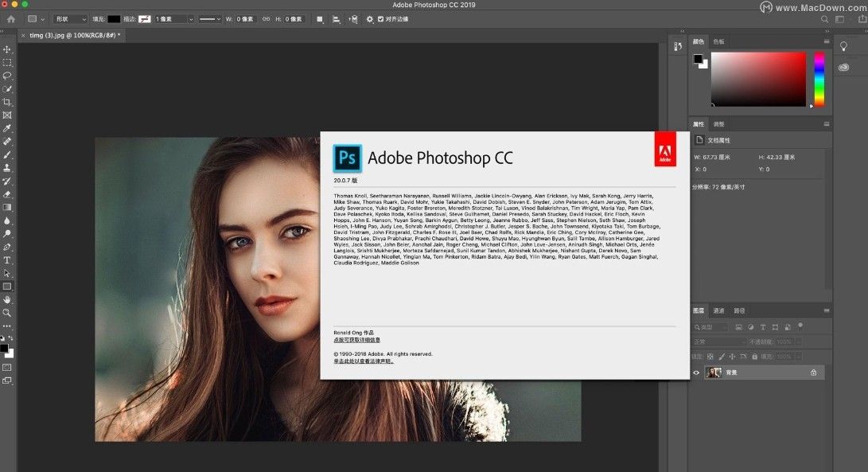Open the Creative Cloud Libraries panel icon

coord(843,67)
